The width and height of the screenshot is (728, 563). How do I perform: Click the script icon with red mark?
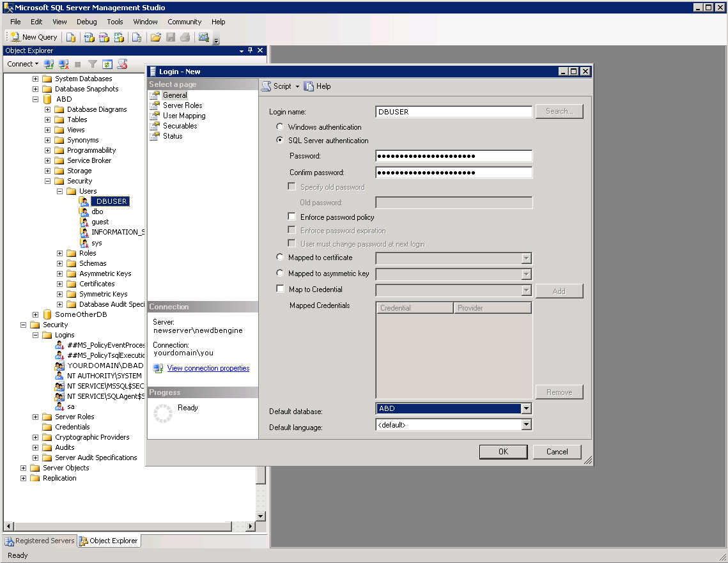[122, 64]
